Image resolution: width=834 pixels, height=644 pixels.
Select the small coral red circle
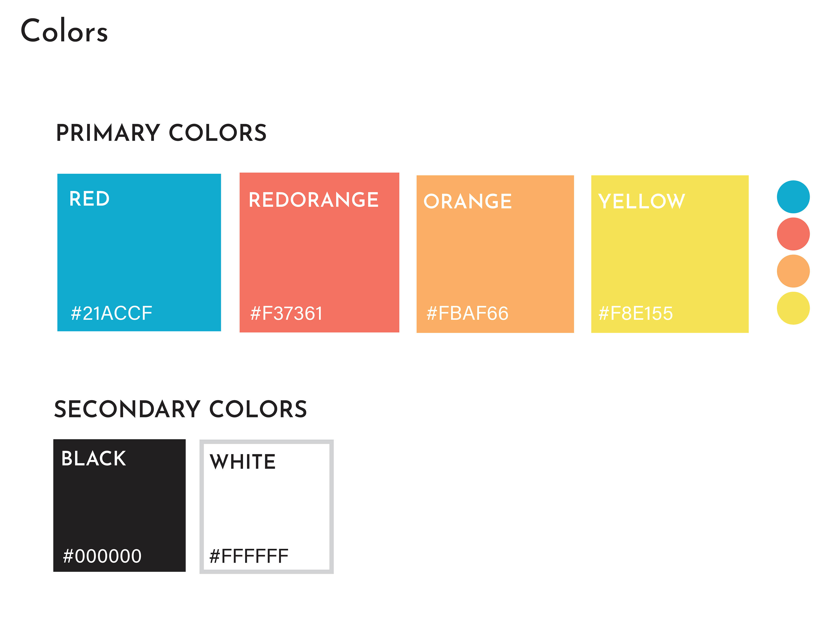pos(793,234)
